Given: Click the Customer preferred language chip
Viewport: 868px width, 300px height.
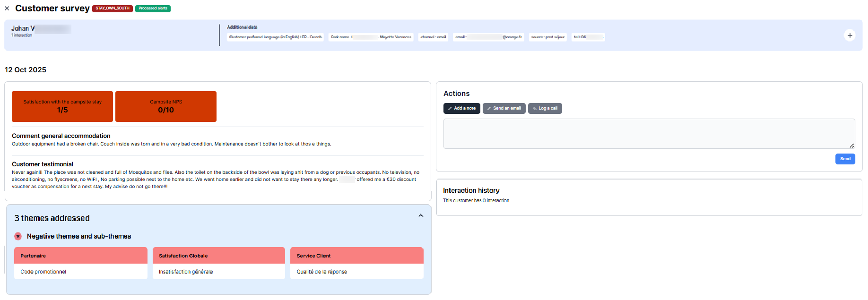Looking at the screenshot, I should point(275,37).
